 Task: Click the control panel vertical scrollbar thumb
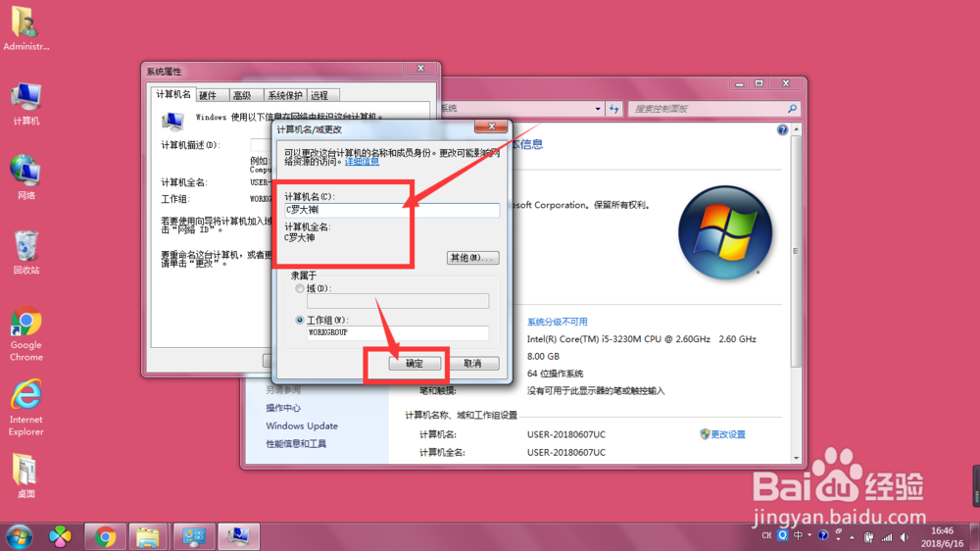796,251
